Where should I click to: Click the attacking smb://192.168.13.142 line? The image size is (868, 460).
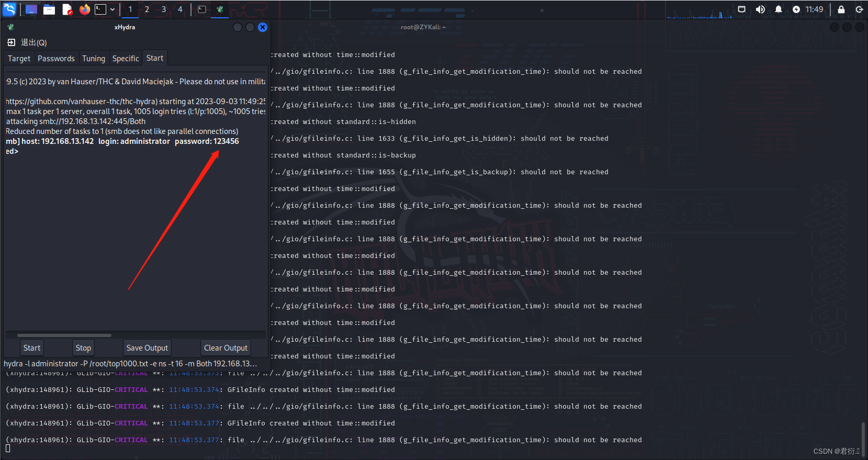tap(76, 121)
